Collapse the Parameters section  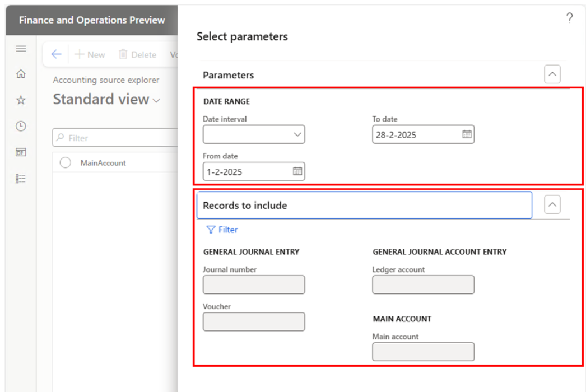(x=552, y=74)
